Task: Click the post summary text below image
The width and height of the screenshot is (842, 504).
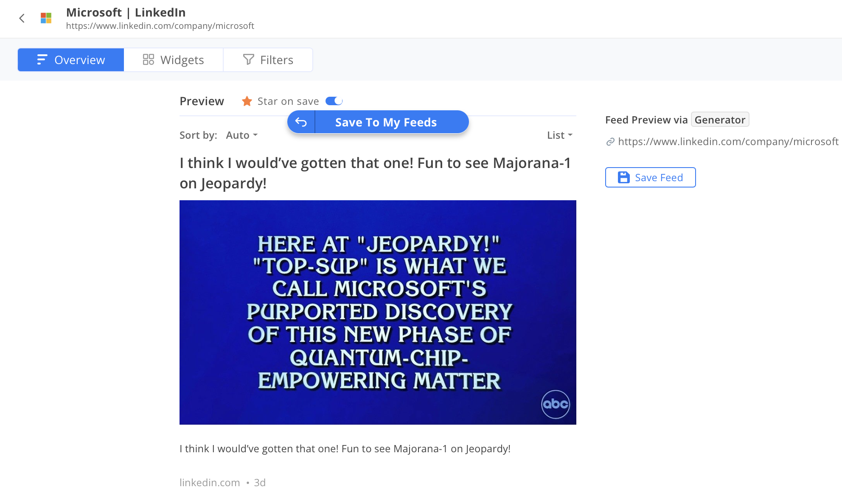Action: tap(345, 449)
